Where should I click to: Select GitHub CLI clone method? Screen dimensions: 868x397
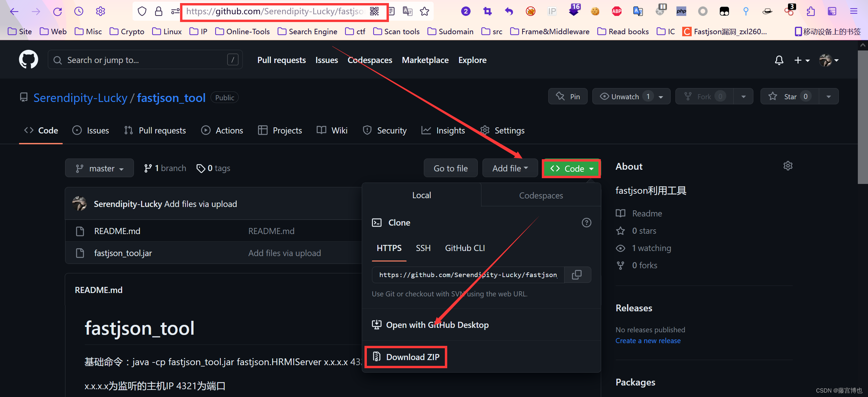pos(465,248)
